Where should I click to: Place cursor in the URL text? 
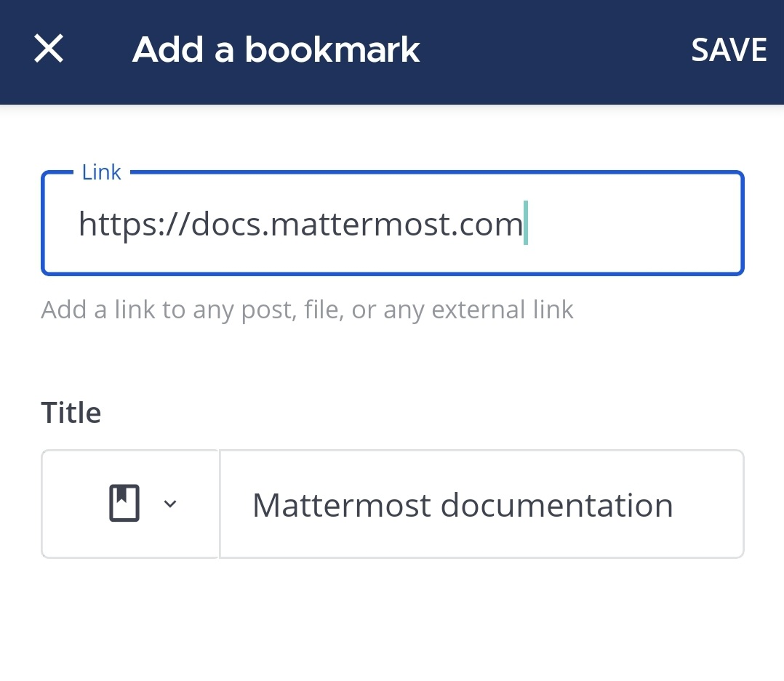[x=301, y=223]
